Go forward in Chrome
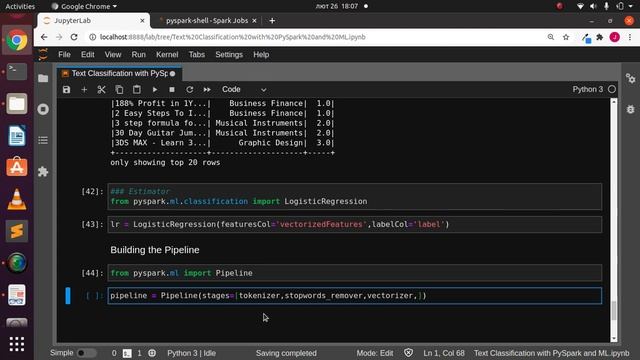 click(x=59, y=37)
